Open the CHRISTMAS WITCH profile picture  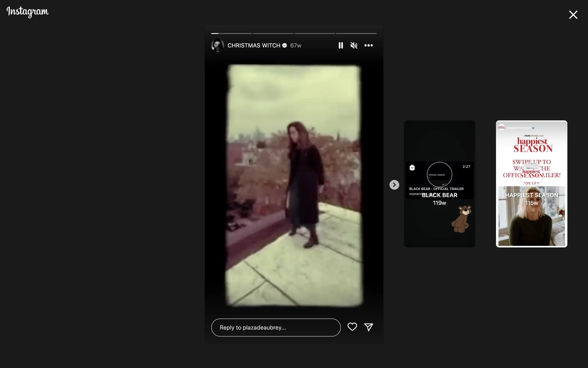(x=218, y=45)
